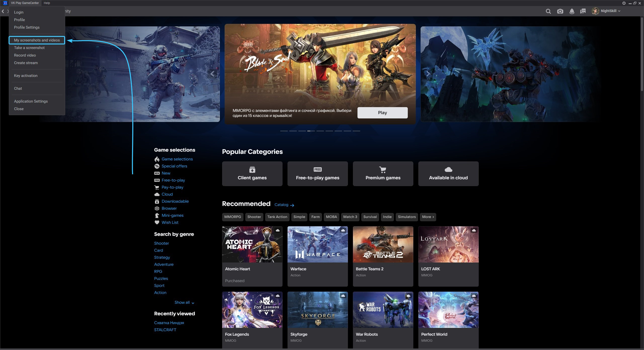644x350 pixels.
Task: Select My screenshots and videos menu item
Action: (x=37, y=40)
